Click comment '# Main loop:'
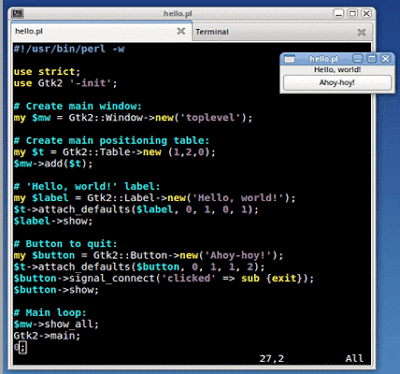Screen dimensions: 400x374 point(50,313)
